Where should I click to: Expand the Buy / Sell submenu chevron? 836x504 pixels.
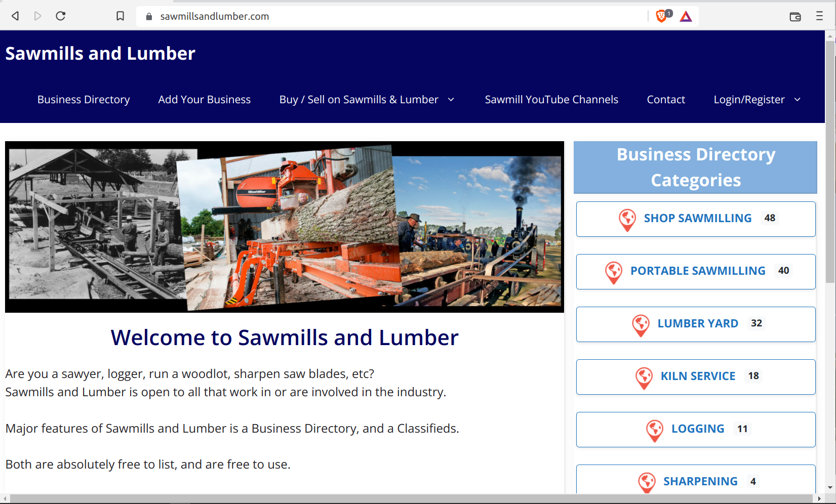pyautogui.click(x=451, y=100)
